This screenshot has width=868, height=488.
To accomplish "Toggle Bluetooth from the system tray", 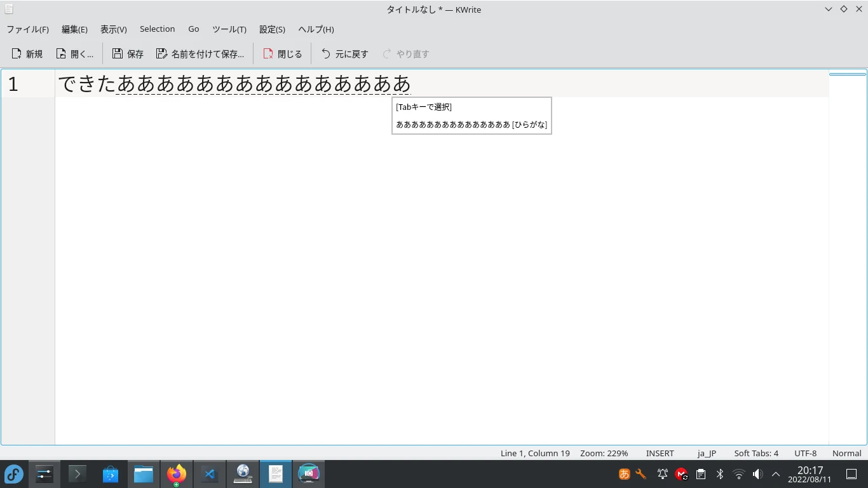I will (x=719, y=473).
